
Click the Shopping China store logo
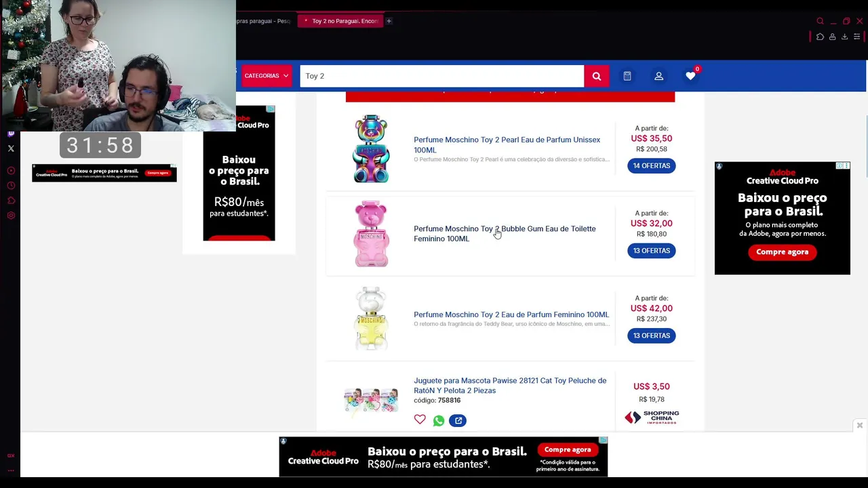(652, 417)
